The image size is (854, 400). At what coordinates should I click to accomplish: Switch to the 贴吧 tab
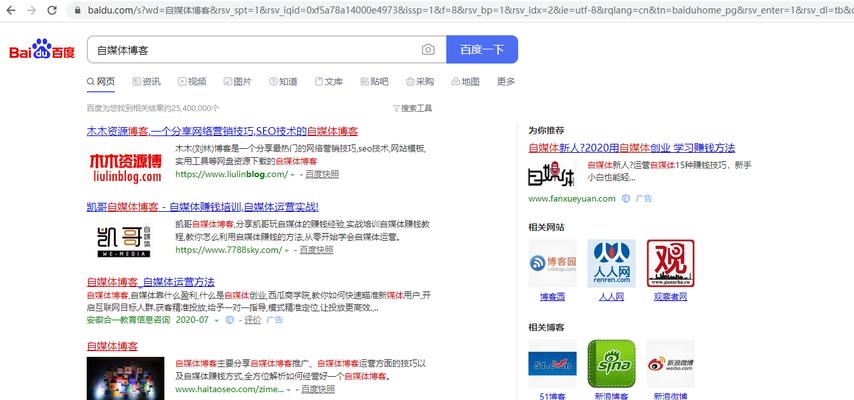(375, 82)
